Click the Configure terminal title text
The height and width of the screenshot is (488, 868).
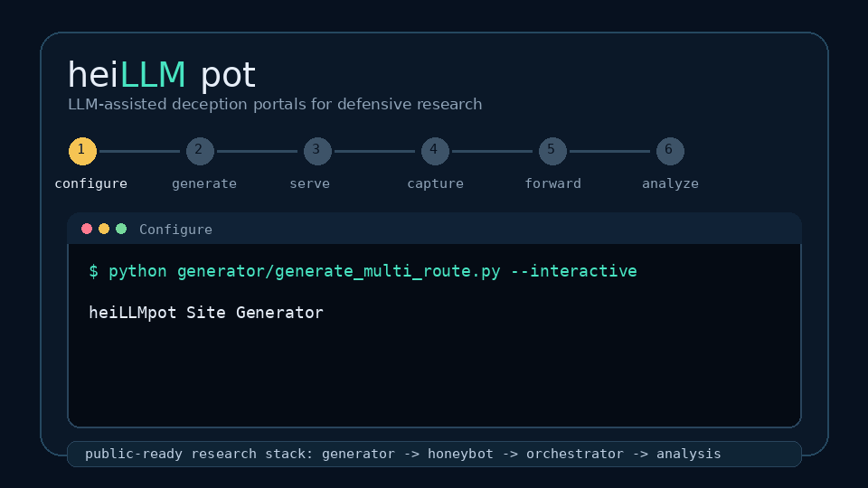(175, 230)
